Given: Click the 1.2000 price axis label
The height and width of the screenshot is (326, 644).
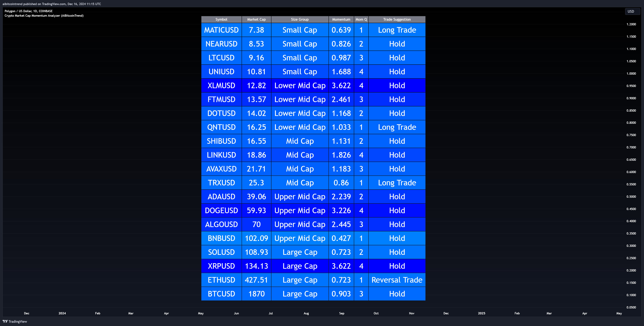Looking at the screenshot, I should point(631,24).
